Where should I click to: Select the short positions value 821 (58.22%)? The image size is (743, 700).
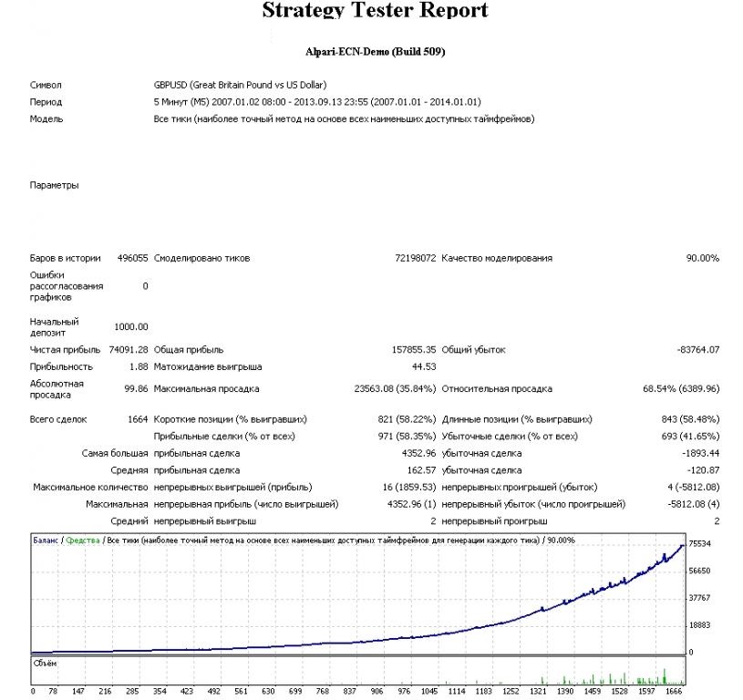407,419
